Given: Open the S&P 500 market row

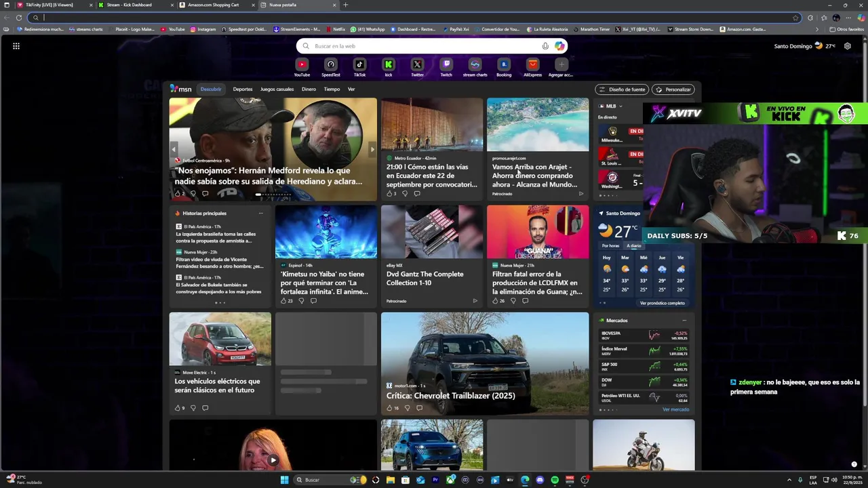Looking at the screenshot, I should [x=644, y=367].
